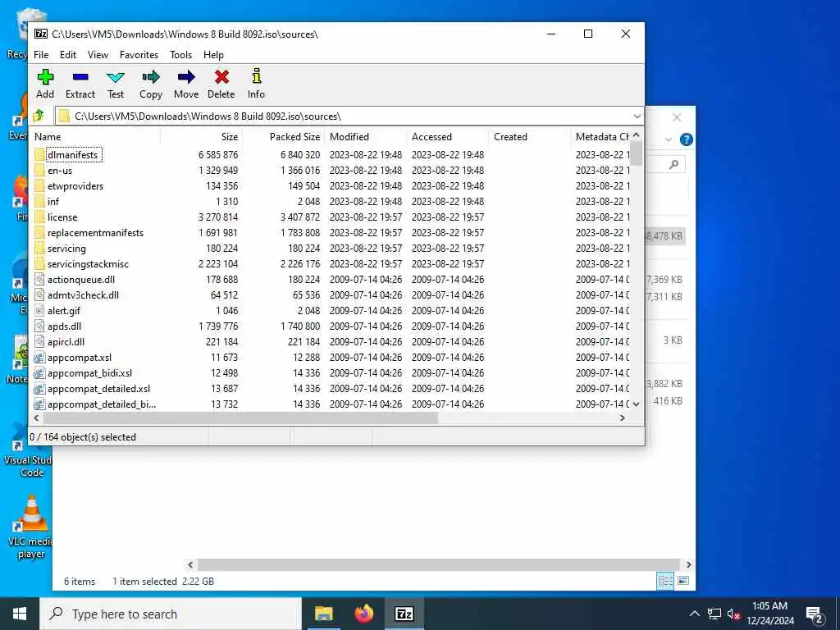Open the Favorites menu
Image resolution: width=840 pixels, height=630 pixels.
pos(139,55)
